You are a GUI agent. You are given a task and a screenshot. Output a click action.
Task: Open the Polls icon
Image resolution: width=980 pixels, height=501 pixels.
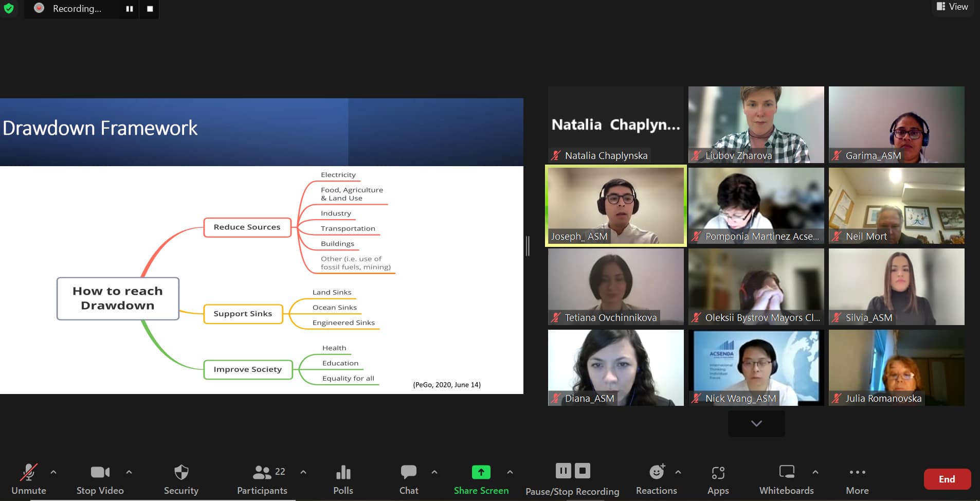pos(343,472)
